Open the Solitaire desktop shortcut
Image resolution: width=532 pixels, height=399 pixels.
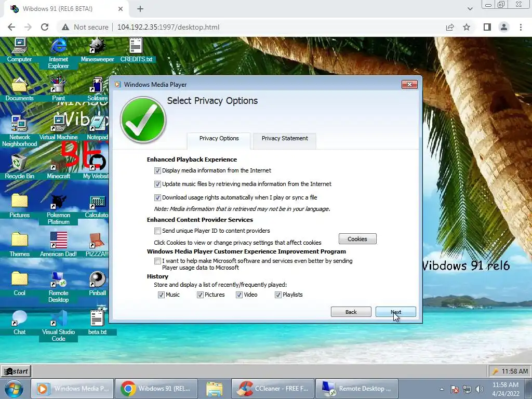coord(97,89)
